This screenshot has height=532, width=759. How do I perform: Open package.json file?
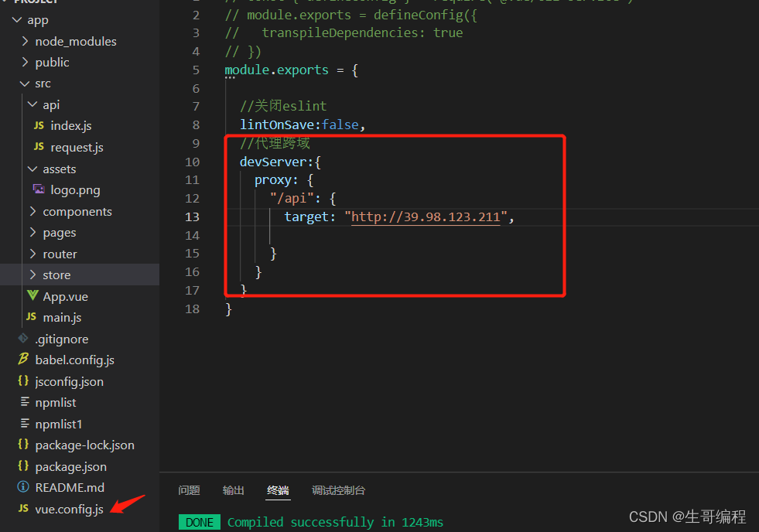tap(70, 466)
